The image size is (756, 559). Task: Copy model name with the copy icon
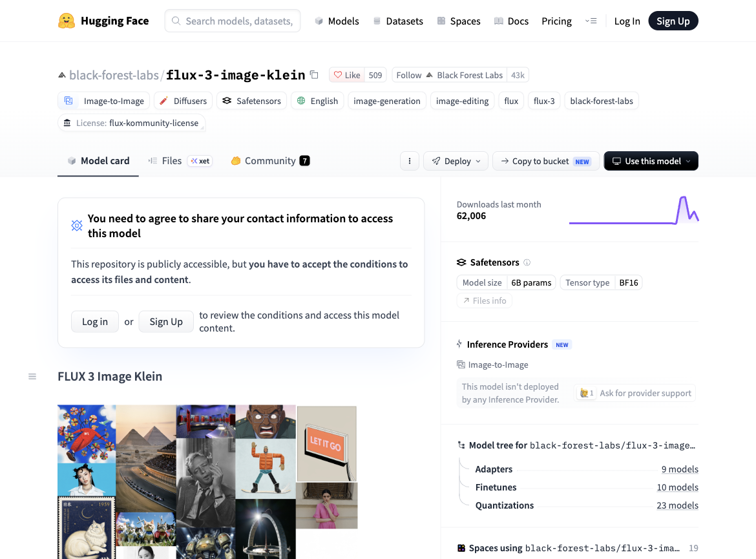point(315,75)
